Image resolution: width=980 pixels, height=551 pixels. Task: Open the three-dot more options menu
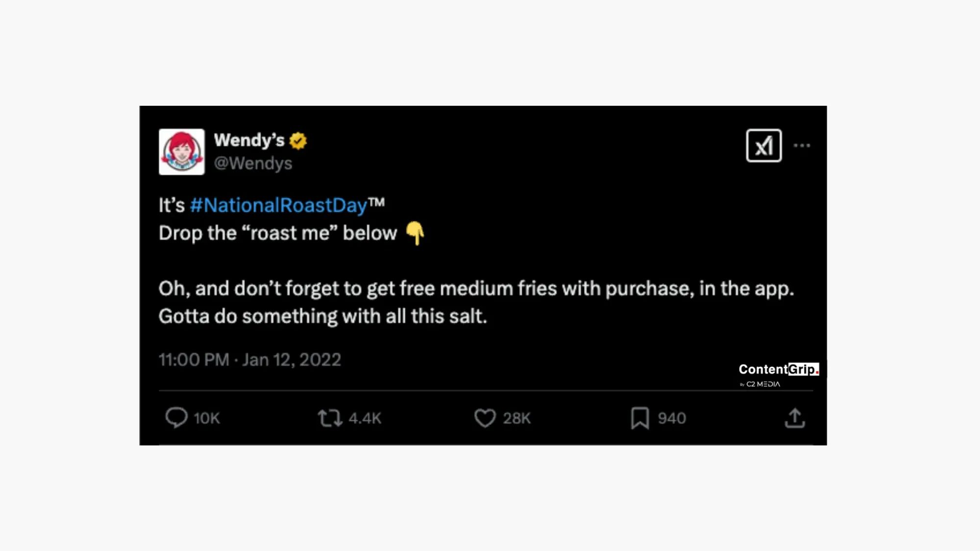pos(803,145)
